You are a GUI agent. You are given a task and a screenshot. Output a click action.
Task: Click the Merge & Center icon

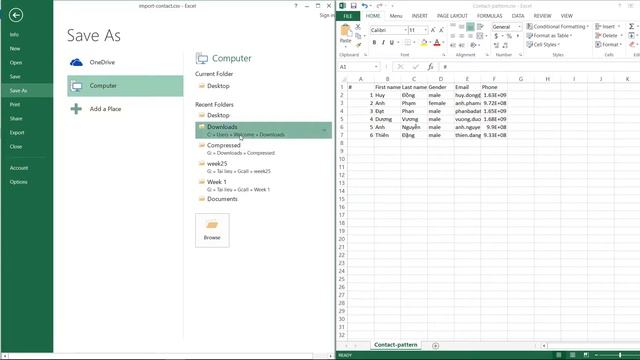(480, 36)
